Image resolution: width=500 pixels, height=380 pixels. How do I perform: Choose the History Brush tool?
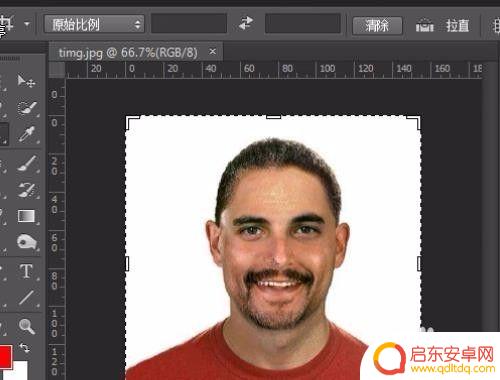(27, 190)
